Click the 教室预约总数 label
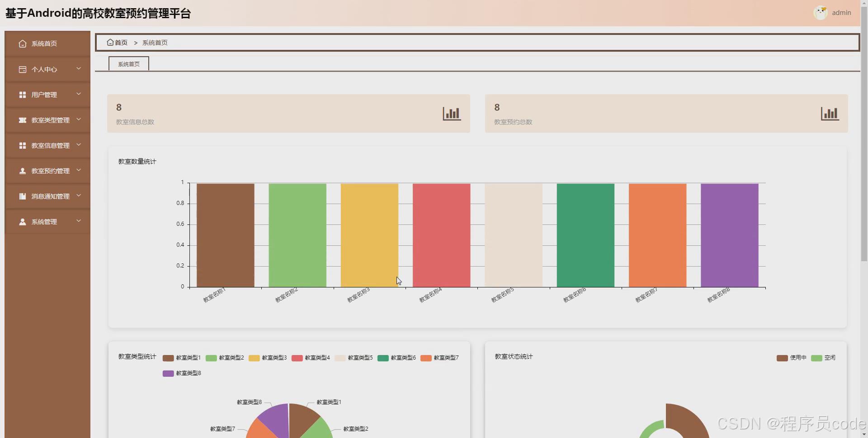The height and width of the screenshot is (438, 868). click(x=513, y=122)
